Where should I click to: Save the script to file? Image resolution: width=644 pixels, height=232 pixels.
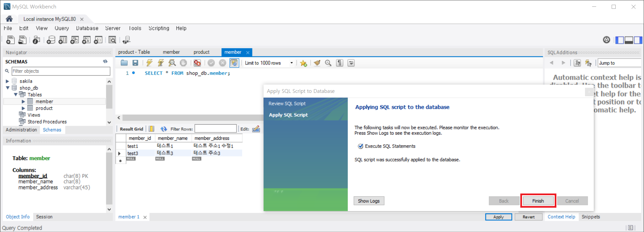click(135, 63)
